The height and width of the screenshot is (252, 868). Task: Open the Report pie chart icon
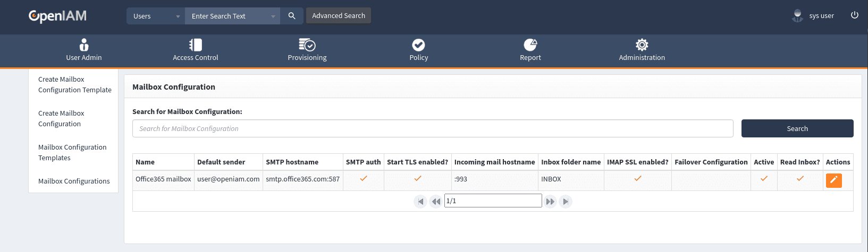[x=530, y=45]
